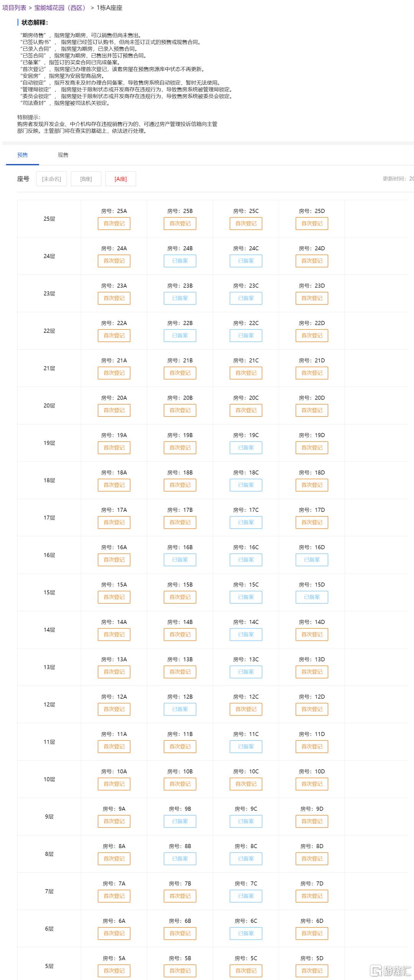Choose the [B座] building option
Screen dimensions: 414x980
86,179
